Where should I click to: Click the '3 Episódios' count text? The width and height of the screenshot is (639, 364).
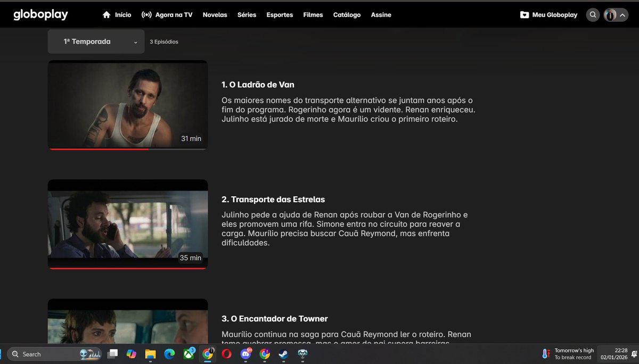(164, 42)
